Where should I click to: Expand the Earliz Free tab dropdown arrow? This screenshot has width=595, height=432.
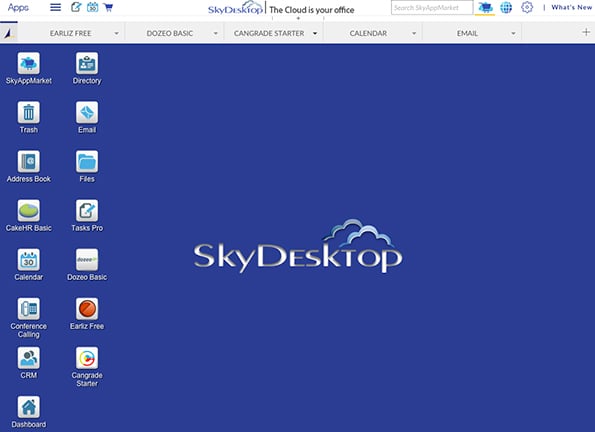click(x=116, y=33)
